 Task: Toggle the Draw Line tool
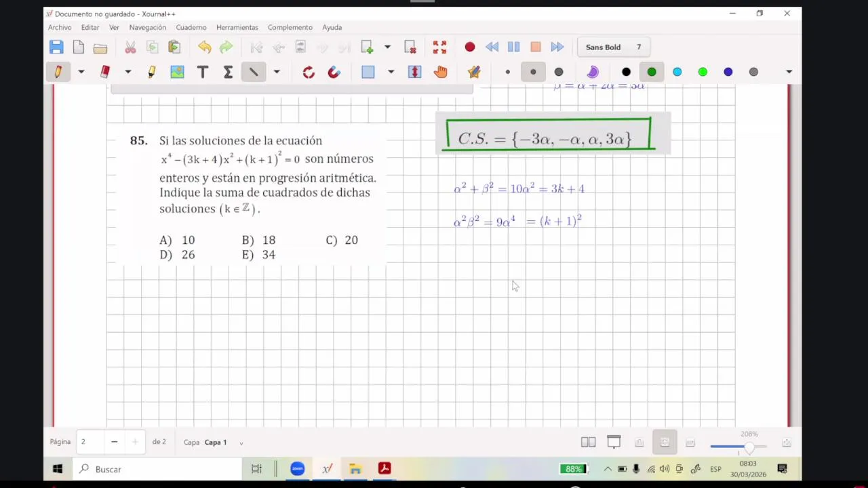click(x=254, y=72)
